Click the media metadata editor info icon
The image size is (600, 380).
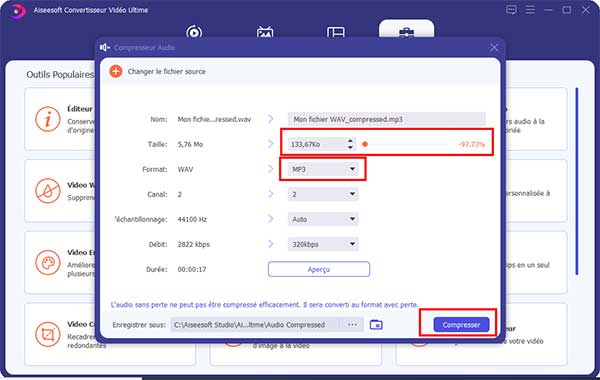click(47, 119)
